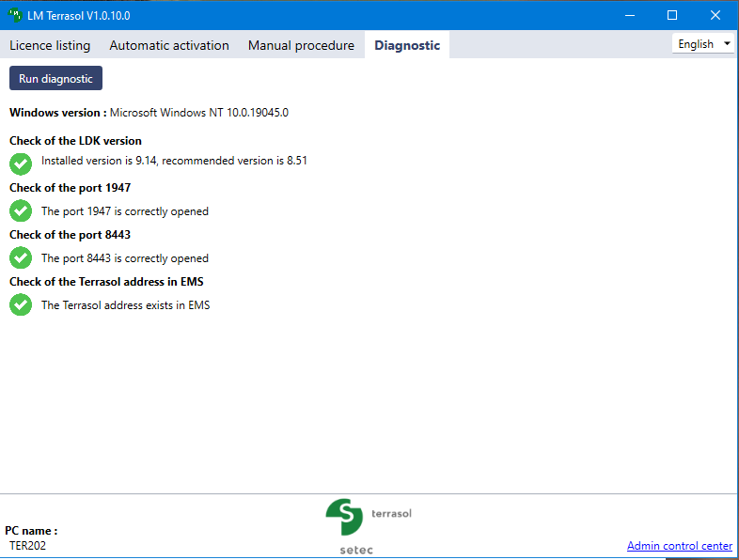
Task: Click the green check icon for Terrasol address
Action: pyautogui.click(x=21, y=304)
